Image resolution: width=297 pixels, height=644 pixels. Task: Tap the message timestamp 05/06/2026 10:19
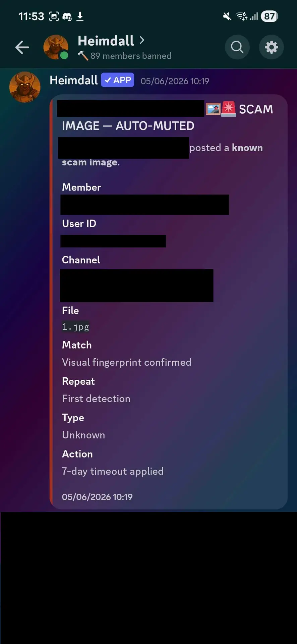(175, 81)
